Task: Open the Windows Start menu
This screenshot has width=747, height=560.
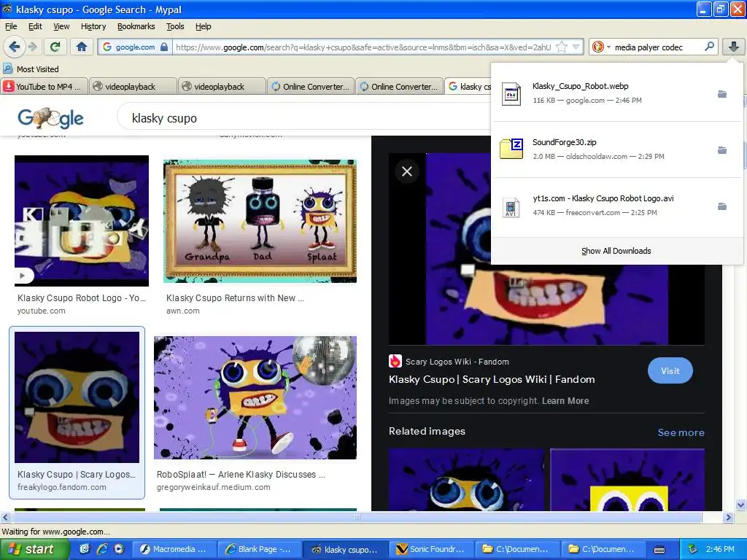Action: 34,549
